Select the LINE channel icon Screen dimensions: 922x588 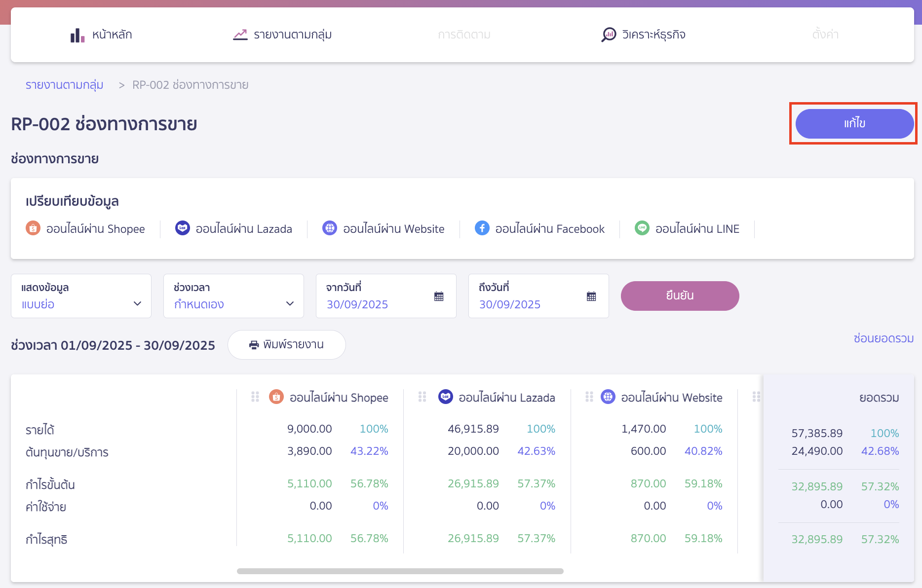pos(642,228)
